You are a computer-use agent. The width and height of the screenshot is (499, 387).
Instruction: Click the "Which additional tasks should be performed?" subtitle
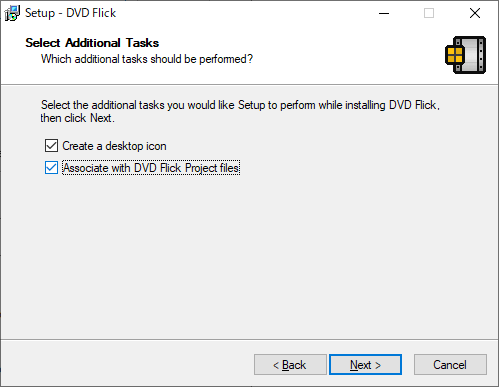click(147, 59)
